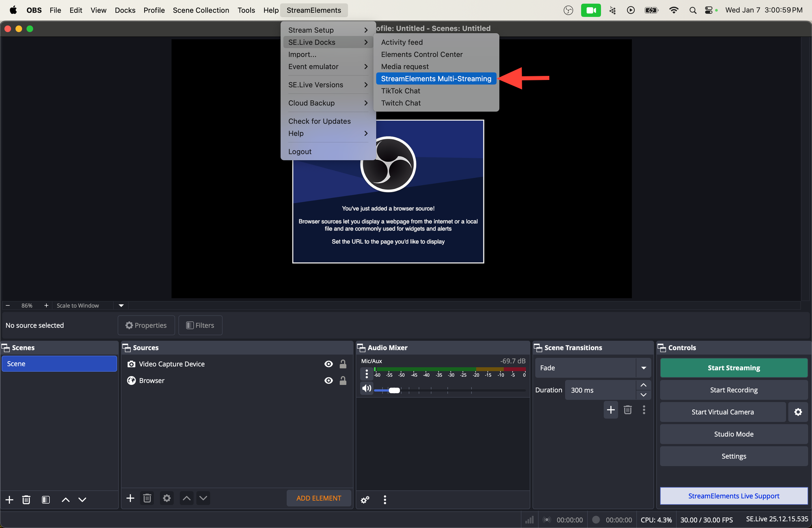Open Audio Mixer advanced settings gears
812x528 pixels.
[365, 500]
